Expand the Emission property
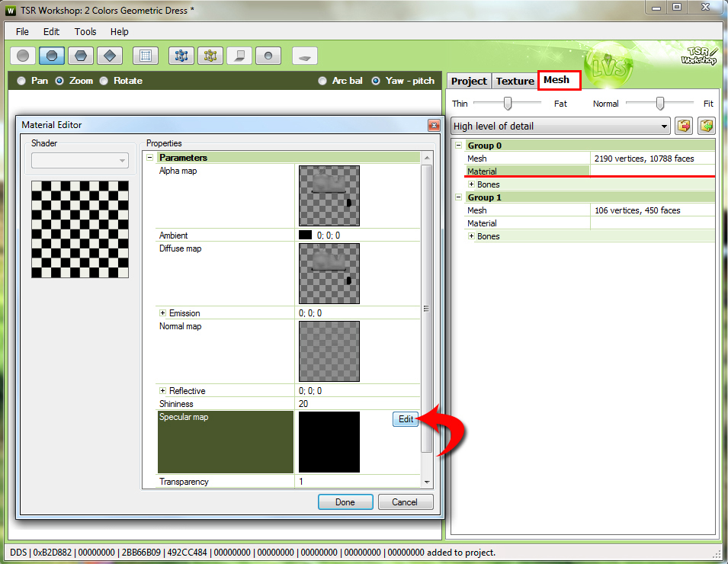 pyautogui.click(x=162, y=313)
